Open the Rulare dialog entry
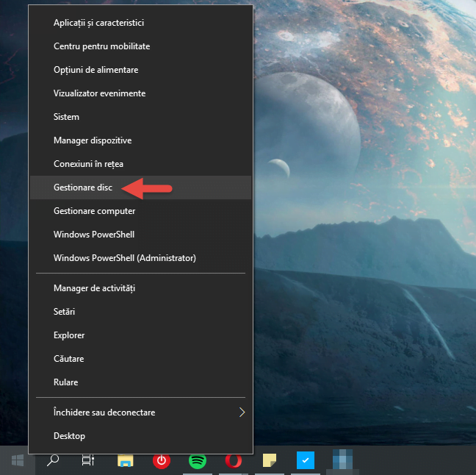Viewport: 476px width, 475px height. [140, 382]
